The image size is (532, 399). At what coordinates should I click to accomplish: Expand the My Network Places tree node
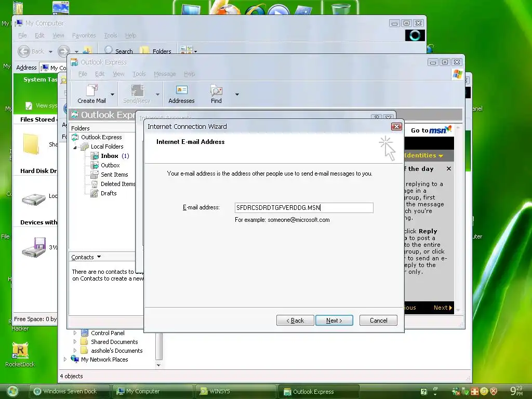(65, 359)
